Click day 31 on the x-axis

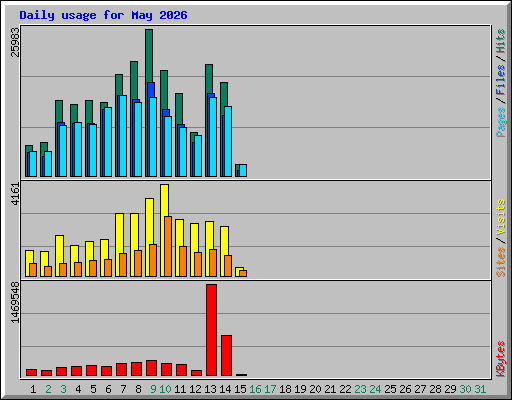480,389
